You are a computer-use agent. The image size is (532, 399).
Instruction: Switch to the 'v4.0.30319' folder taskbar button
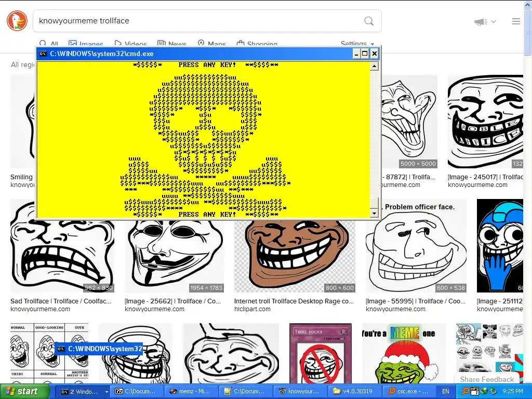[x=355, y=392]
